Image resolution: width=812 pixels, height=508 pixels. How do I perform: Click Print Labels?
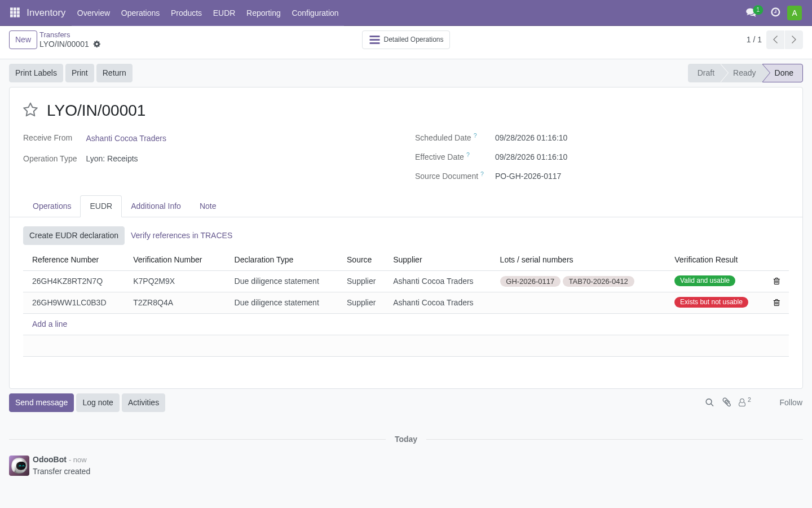pos(36,73)
